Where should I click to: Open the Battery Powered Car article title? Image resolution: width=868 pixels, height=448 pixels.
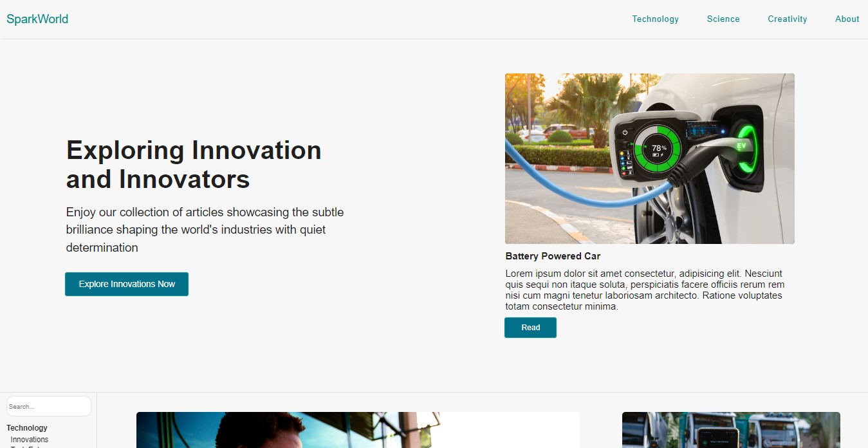click(x=553, y=256)
